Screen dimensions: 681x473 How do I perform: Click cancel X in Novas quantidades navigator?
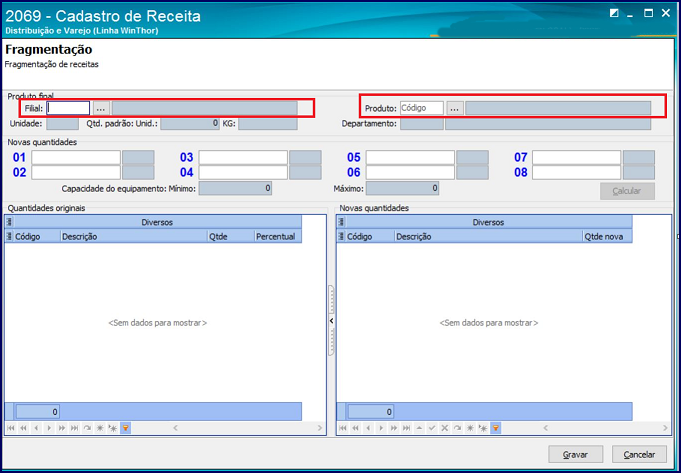coord(444,428)
